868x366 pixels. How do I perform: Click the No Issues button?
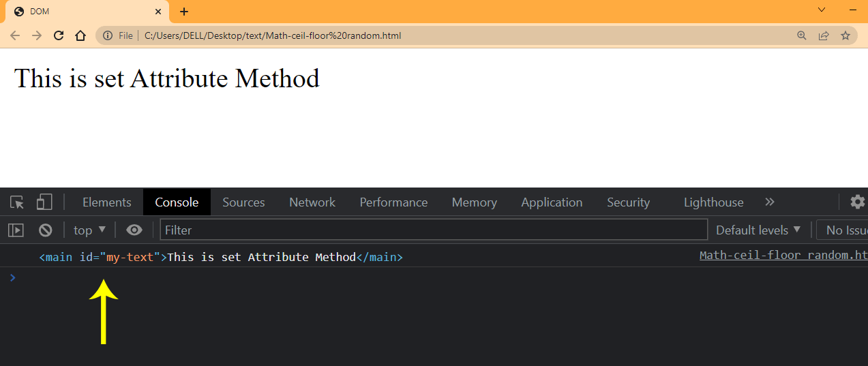coord(843,230)
